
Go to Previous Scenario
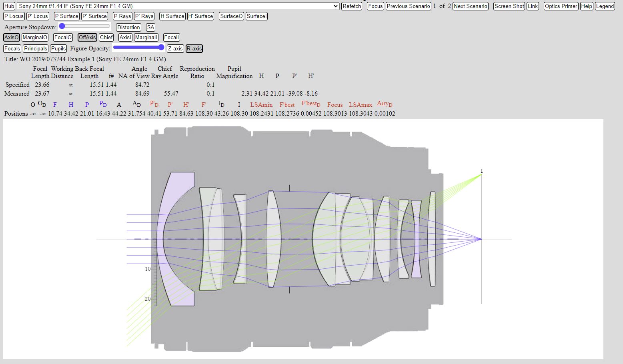point(409,6)
